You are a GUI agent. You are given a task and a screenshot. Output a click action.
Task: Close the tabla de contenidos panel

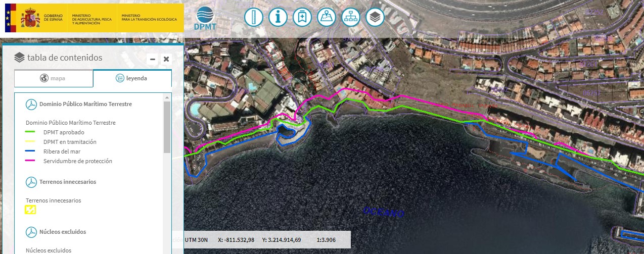tap(166, 59)
